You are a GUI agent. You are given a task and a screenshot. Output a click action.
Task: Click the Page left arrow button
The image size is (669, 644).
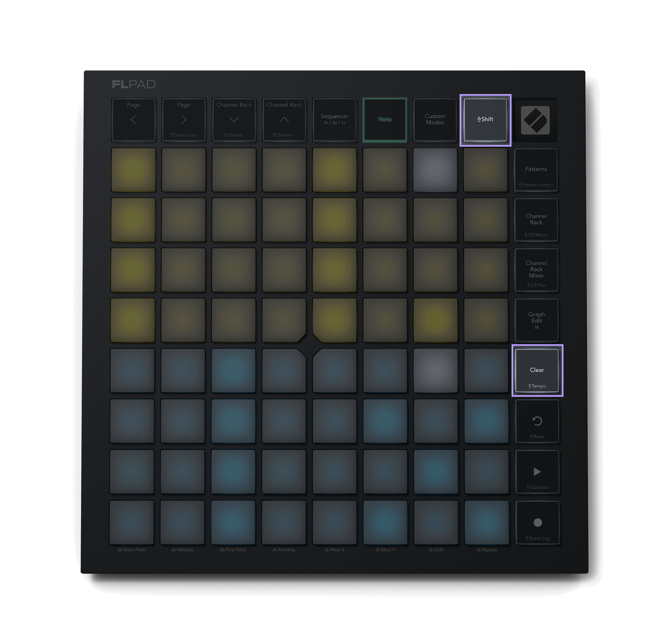(134, 120)
